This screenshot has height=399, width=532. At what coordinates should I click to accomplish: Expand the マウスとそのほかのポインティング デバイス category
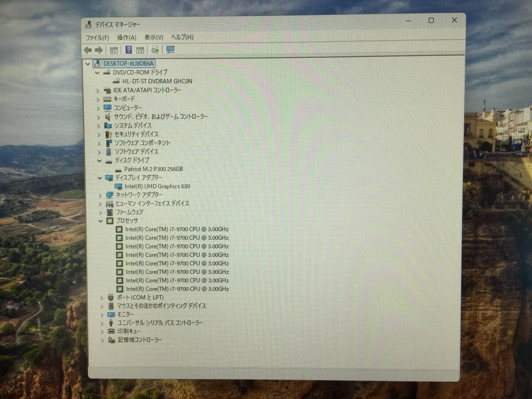102,306
